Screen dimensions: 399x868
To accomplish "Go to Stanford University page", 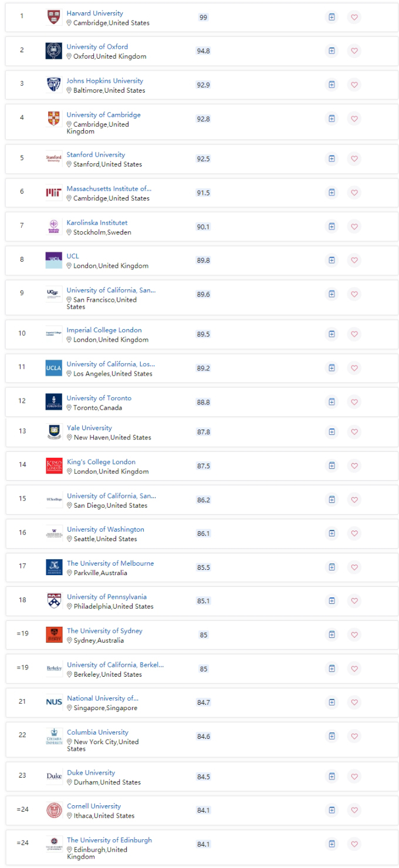I will (96, 155).
